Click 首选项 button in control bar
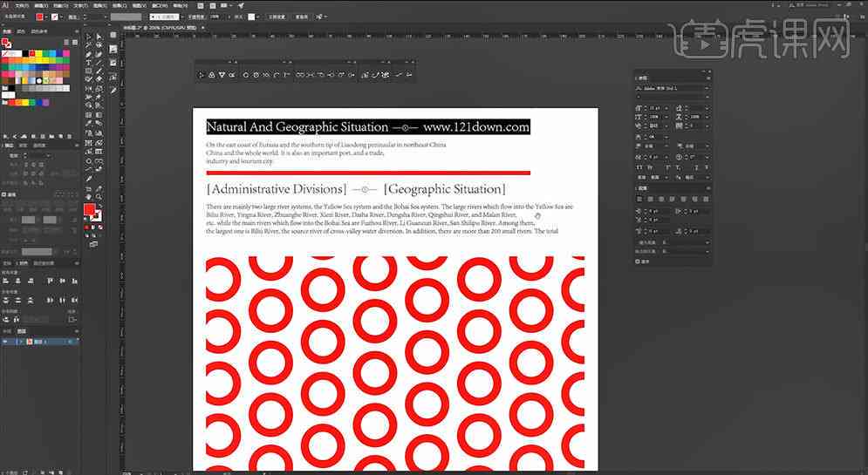868x475 pixels. click(x=302, y=17)
